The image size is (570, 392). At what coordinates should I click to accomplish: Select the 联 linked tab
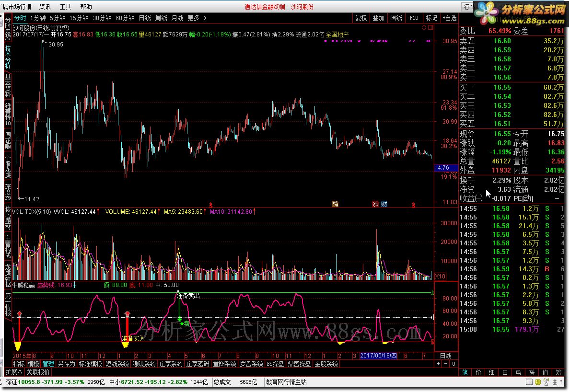click(x=532, y=372)
